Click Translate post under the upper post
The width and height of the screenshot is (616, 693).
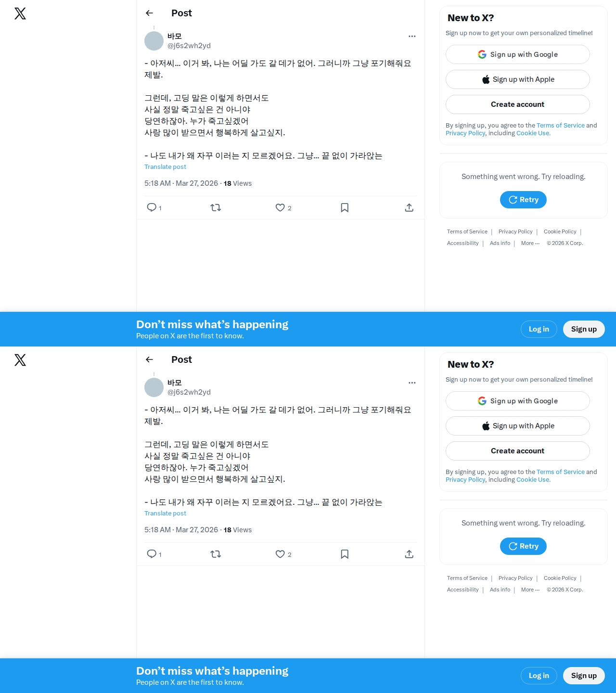coord(165,167)
